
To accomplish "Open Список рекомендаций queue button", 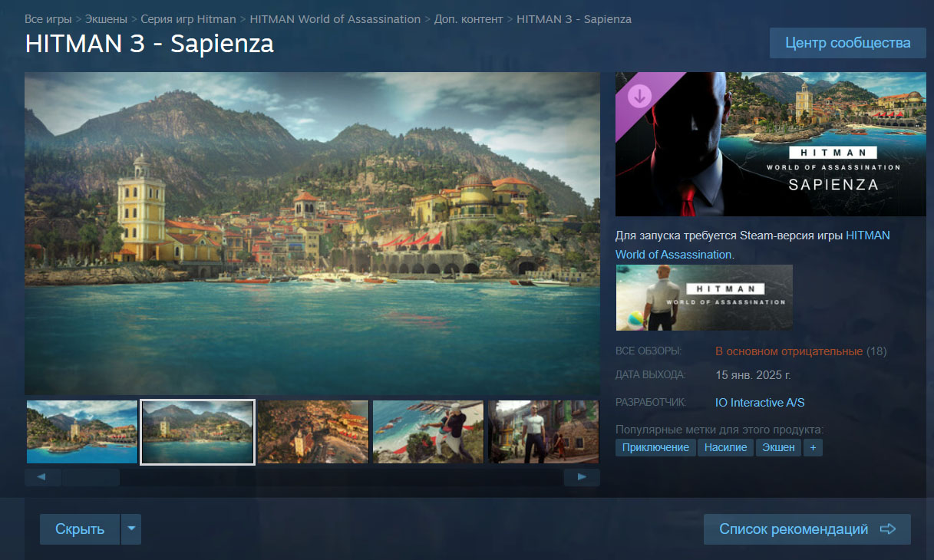I will point(807,529).
